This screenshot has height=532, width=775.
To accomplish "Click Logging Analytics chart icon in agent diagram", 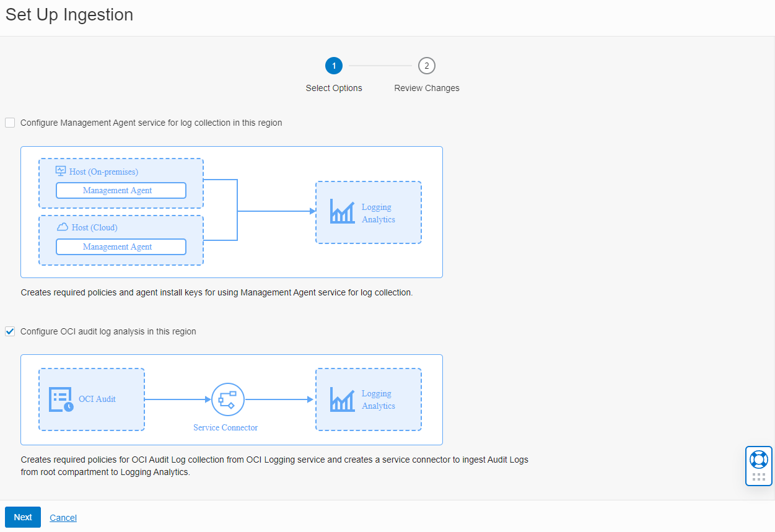I will (342, 211).
